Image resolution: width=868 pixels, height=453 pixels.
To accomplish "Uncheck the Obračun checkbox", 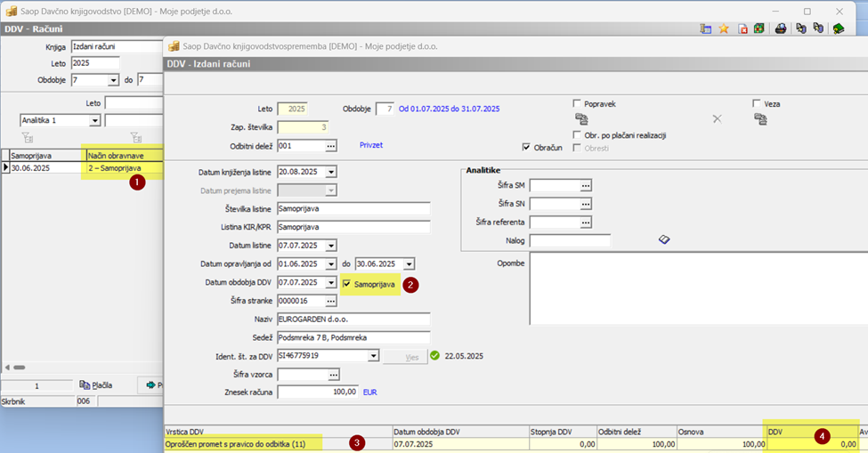I will click(527, 147).
